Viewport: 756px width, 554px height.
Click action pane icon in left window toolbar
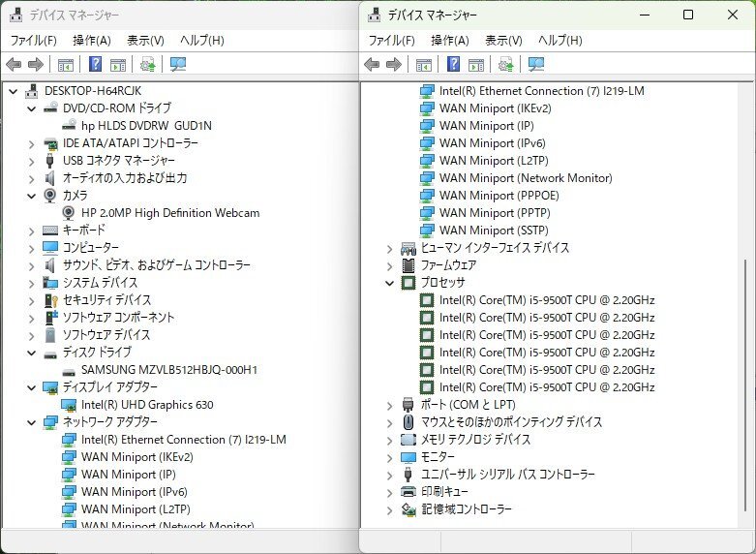[118, 64]
